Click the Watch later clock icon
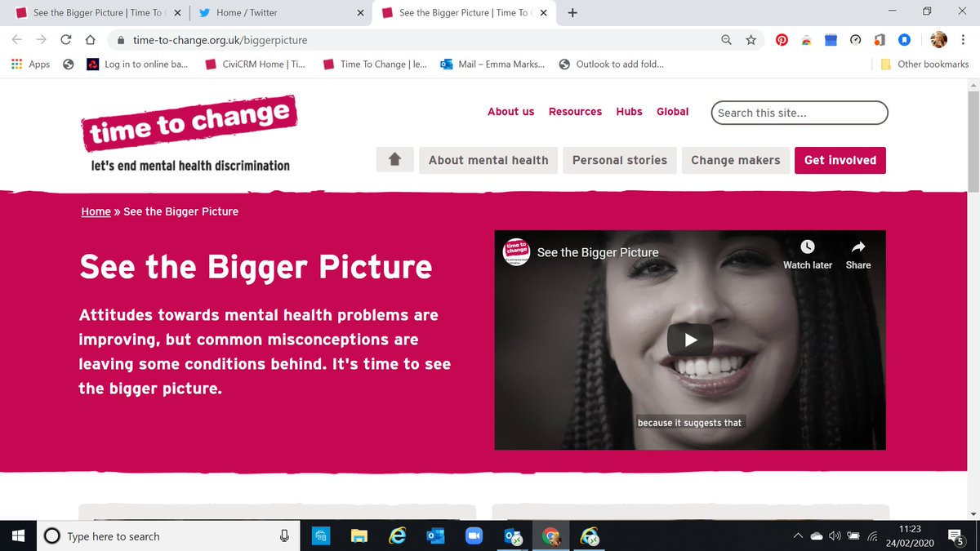 [x=807, y=247]
